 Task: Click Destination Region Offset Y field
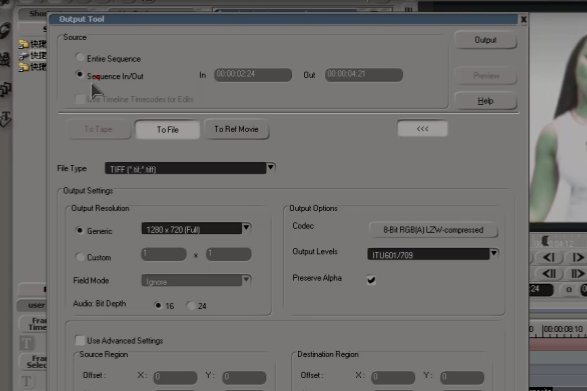point(462,377)
